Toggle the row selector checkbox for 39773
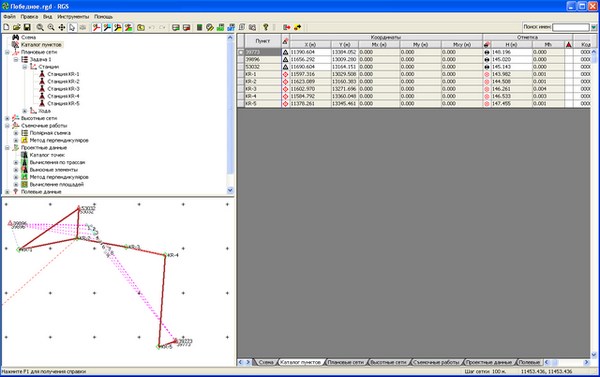 pyautogui.click(x=241, y=52)
